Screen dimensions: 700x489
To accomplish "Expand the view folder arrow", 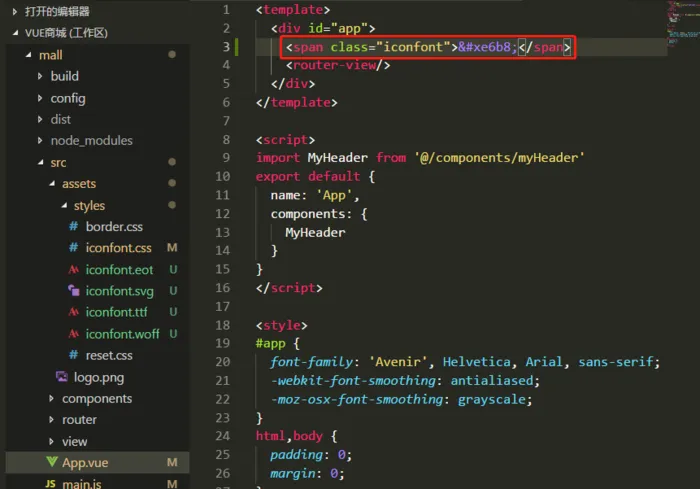I will (51, 441).
